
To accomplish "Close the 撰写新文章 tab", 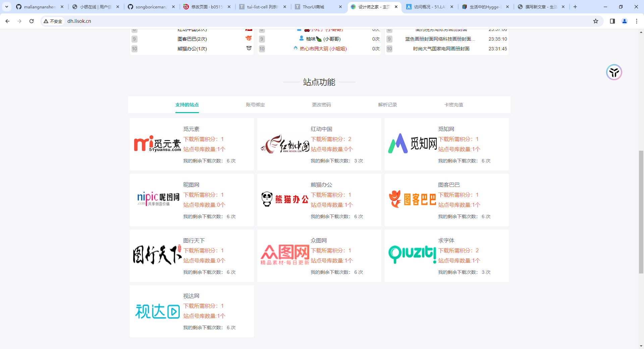I will tap(563, 7).
